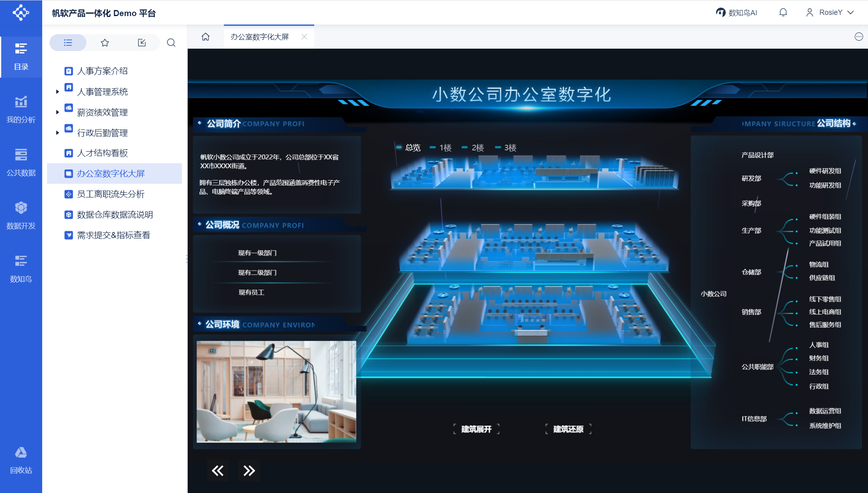Open 员工离职流失分析 in the directory
Screen dimensions: 868x493
coord(111,194)
